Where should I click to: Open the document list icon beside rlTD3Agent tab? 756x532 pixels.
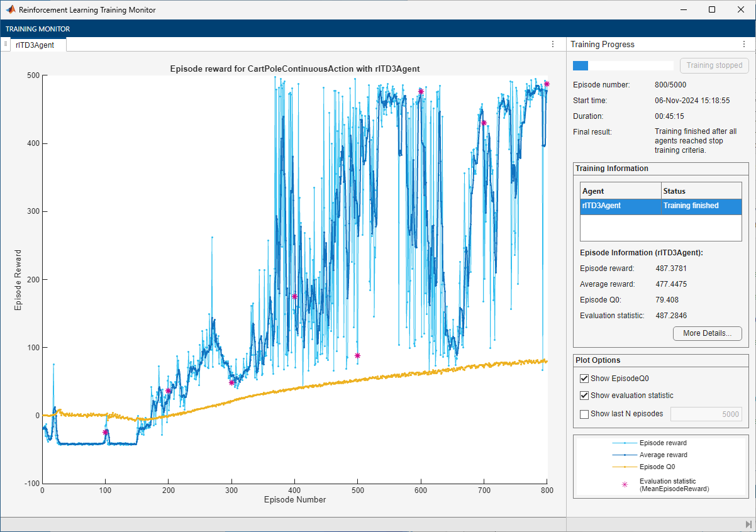5,44
